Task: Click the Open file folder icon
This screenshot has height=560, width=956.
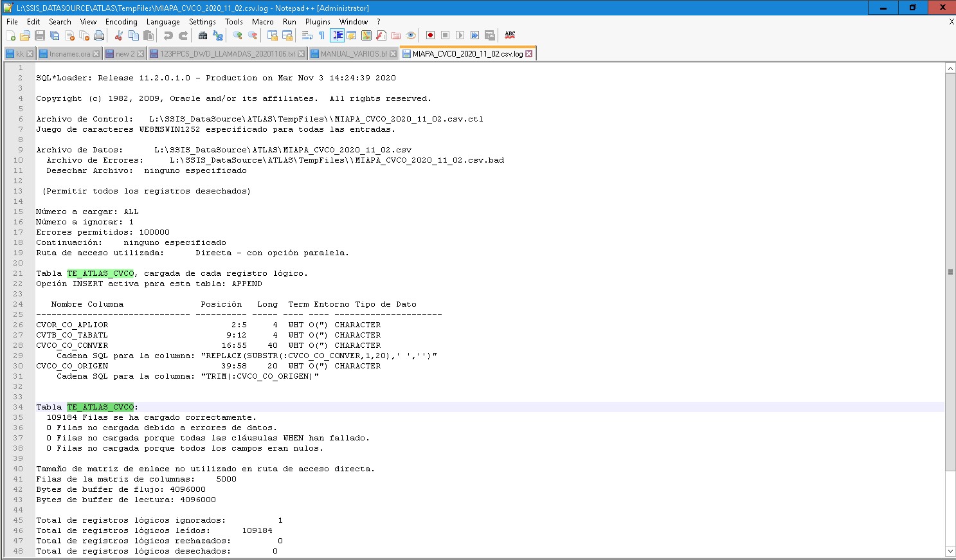Action: pos(25,35)
